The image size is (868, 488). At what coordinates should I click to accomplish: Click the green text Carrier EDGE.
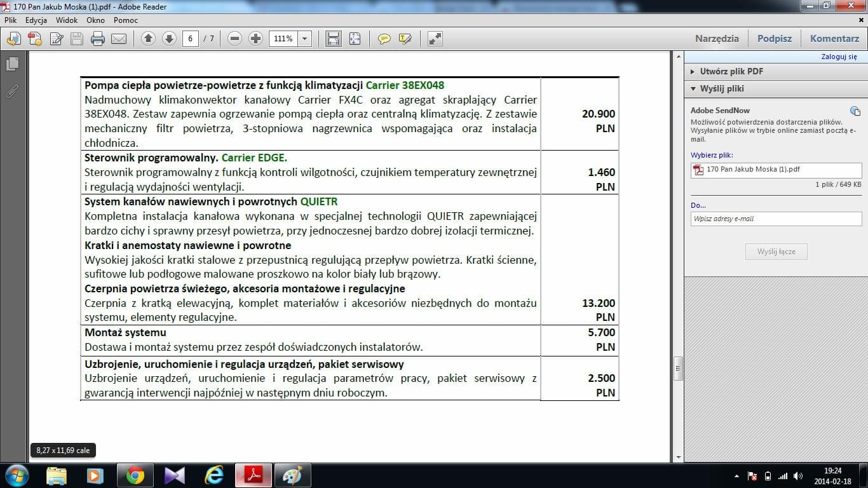[x=254, y=158]
